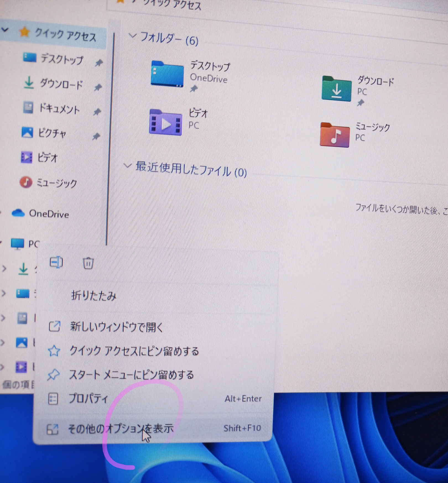Click the star icon of クイック アクセス
Image resolution: width=448 pixels, height=483 pixels.
[x=24, y=32]
